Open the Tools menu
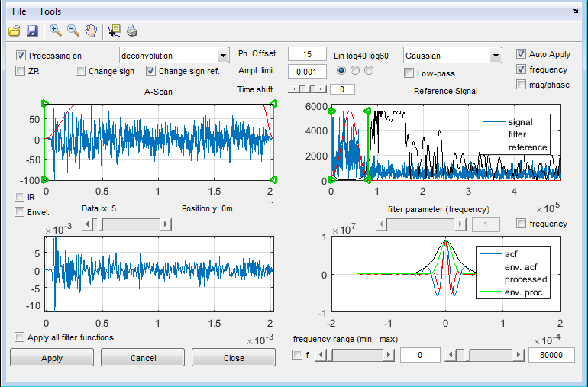 coord(50,11)
